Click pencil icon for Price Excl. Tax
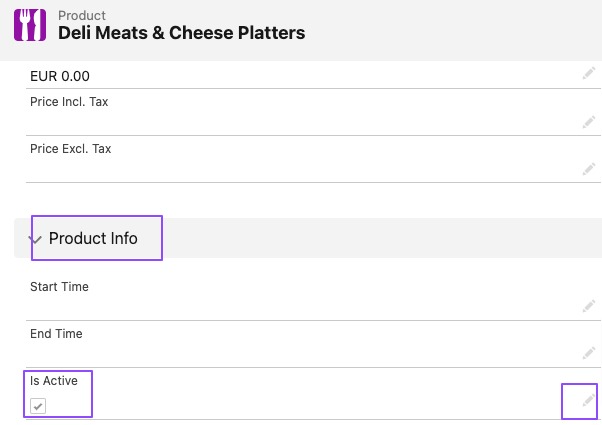 coord(589,169)
